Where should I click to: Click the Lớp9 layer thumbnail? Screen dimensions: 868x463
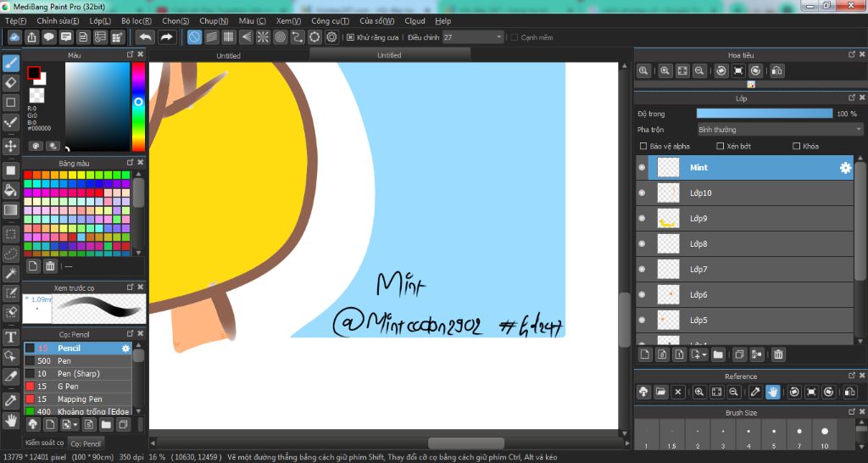click(x=668, y=218)
